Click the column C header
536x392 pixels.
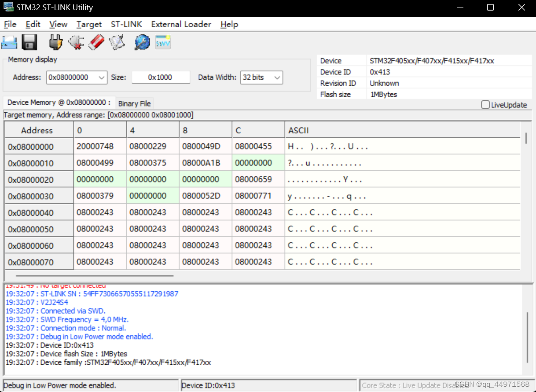coord(258,130)
